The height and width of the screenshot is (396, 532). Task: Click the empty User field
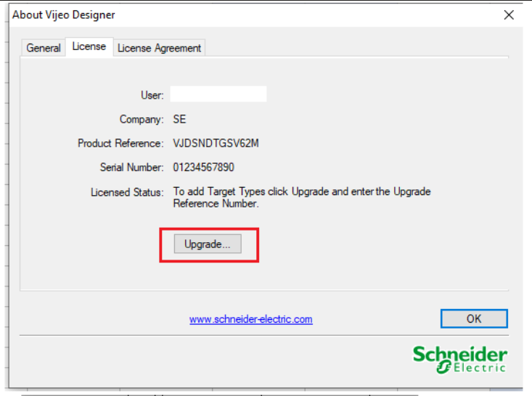[x=218, y=94]
